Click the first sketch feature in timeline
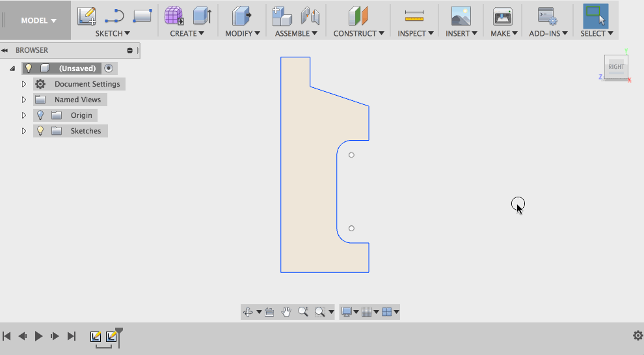Viewport: 644px width, 355px height. 96,336
